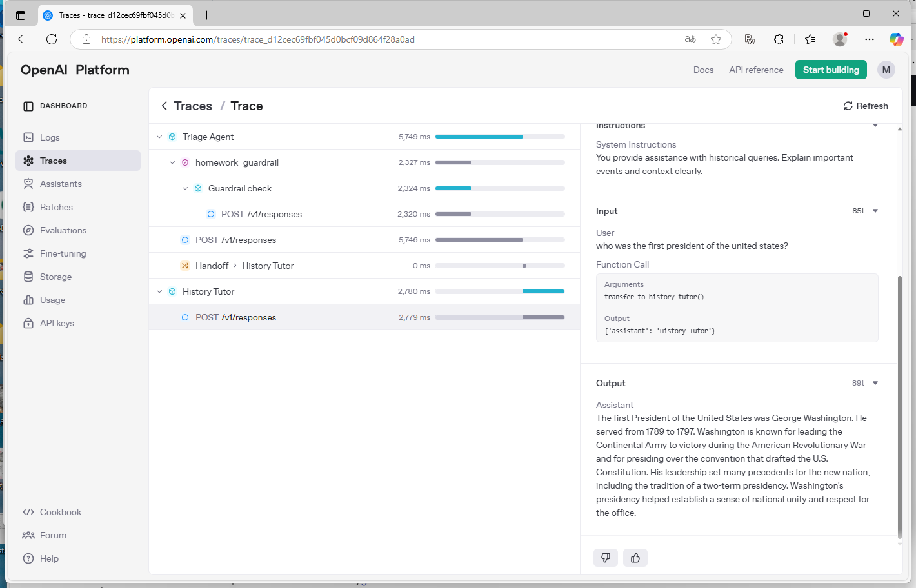Open the Copilot icon in browser

pos(897,39)
